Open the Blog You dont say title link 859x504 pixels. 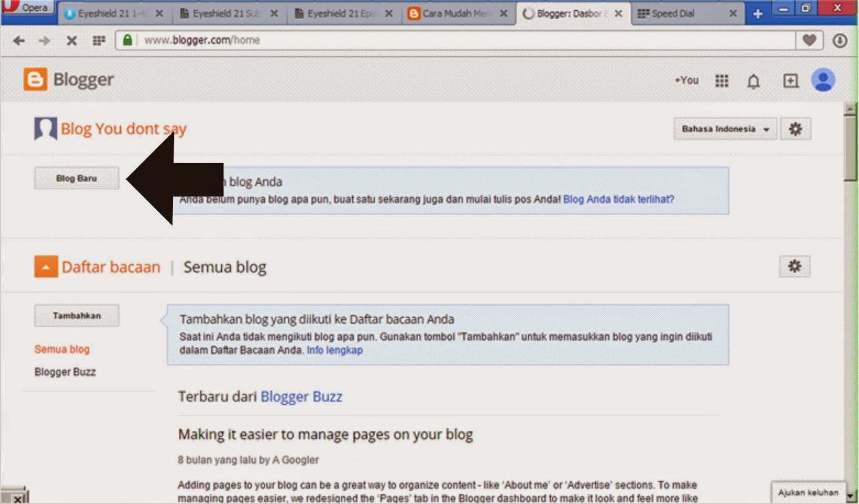[123, 129]
